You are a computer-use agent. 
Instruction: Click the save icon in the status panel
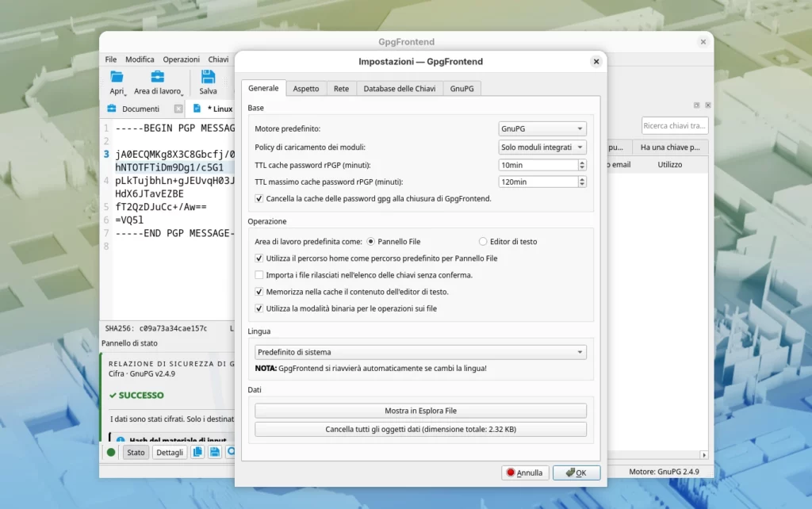click(214, 452)
